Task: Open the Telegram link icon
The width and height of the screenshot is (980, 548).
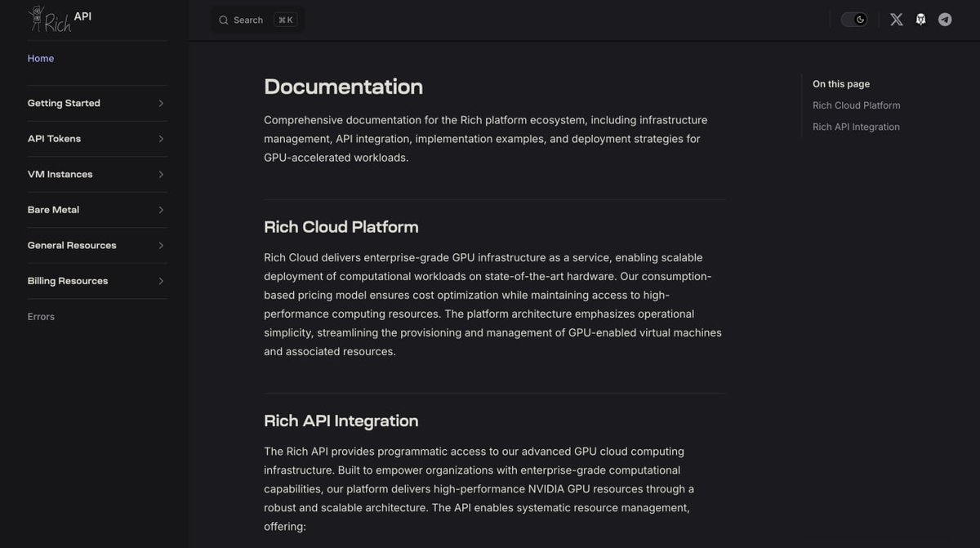Action: click(945, 20)
